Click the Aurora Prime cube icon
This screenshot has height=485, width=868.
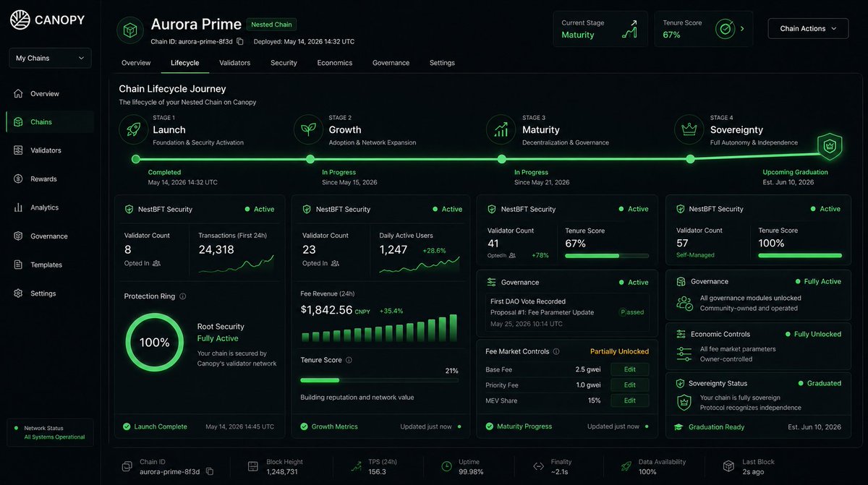click(x=130, y=30)
